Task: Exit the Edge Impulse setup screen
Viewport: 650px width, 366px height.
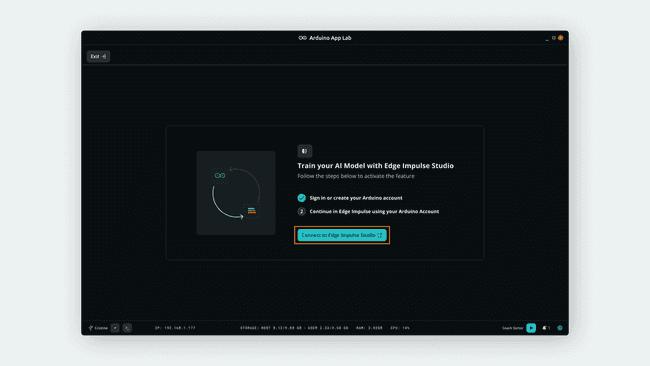Action: (98, 56)
